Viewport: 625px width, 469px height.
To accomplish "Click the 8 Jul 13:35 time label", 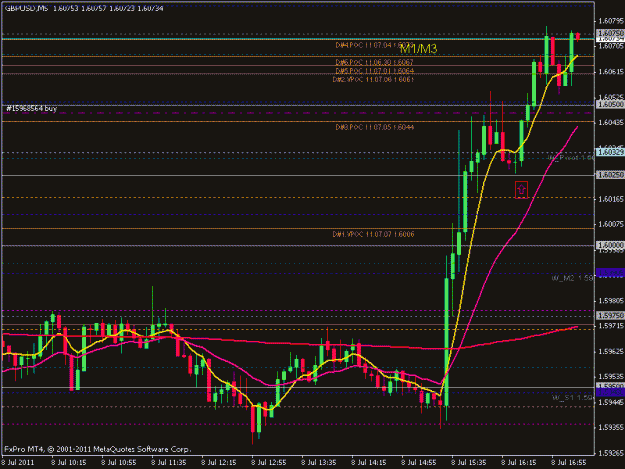I will click(x=318, y=463).
